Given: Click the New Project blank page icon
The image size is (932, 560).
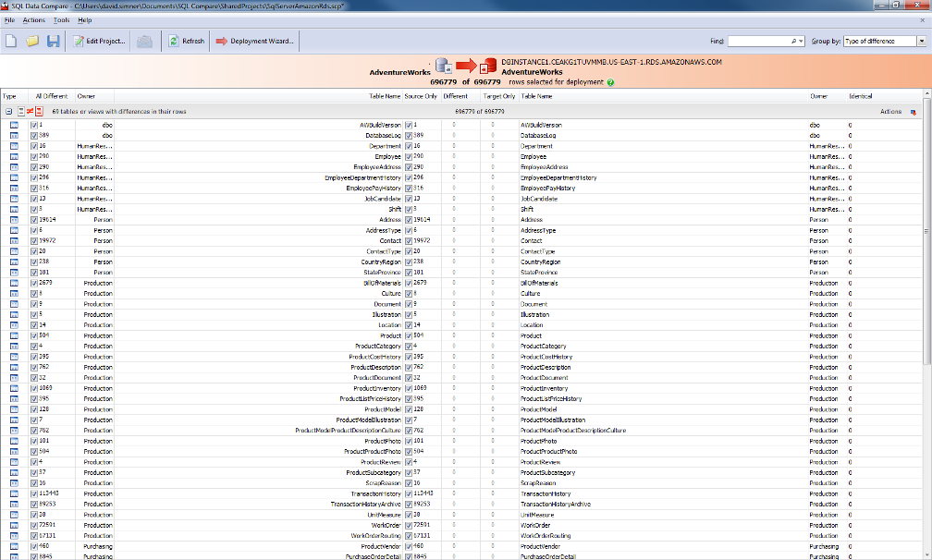Looking at the screenshot, I should 11,41.
